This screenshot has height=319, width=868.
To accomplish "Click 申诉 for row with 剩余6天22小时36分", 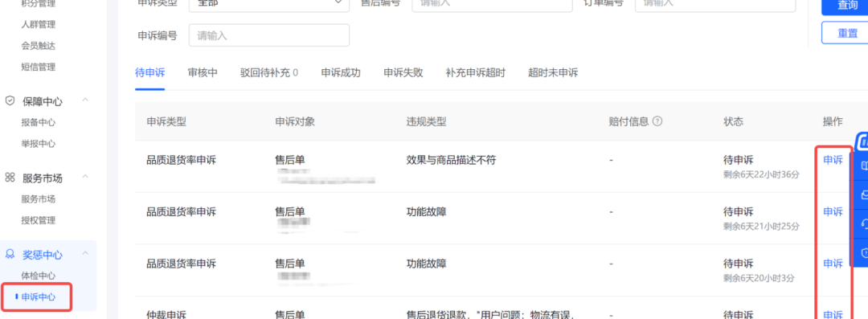I will pos(833,160).
